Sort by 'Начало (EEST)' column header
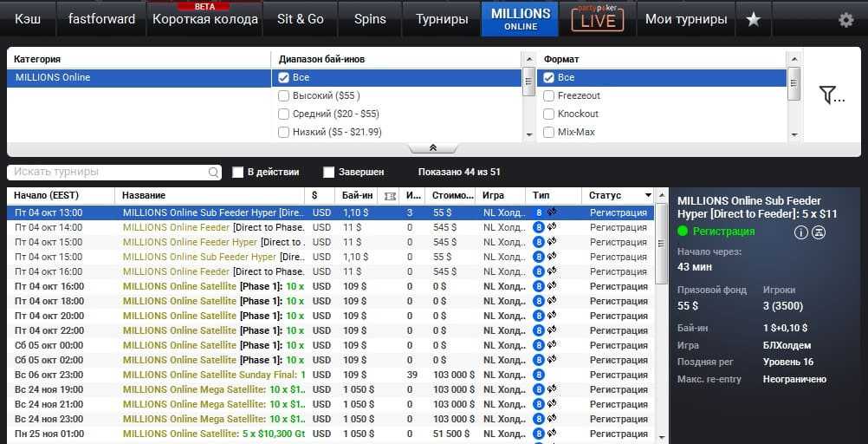The height and width of the screenshot is (444, 868). coord(61,196)
